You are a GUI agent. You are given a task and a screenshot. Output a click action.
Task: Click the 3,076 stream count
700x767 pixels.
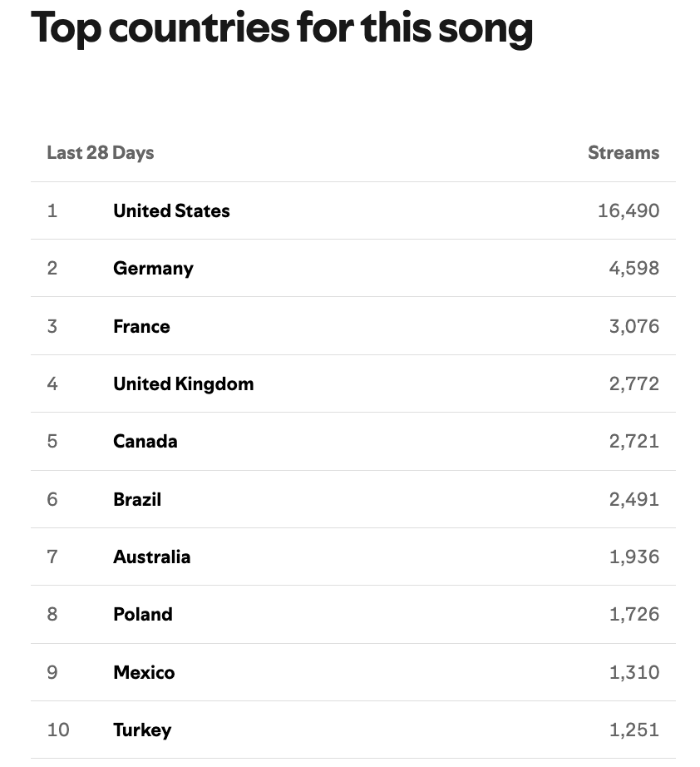pyautogui.click(x=633, y=326)
